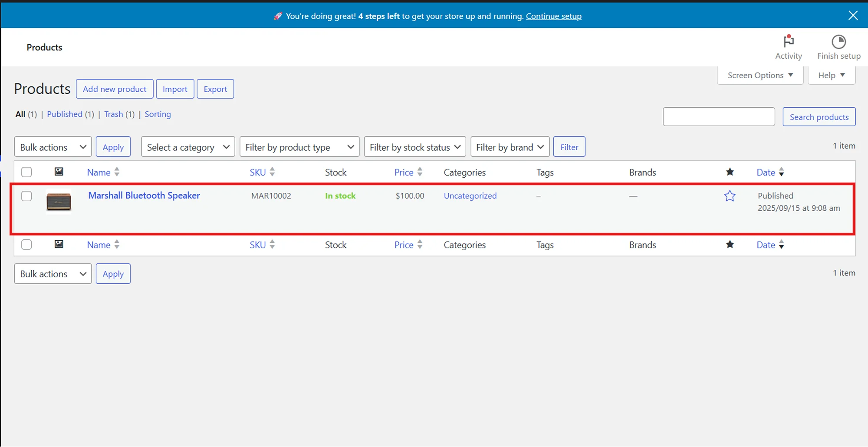This screenshot has width=868, height=447.
Task: Click the Add new product button
Action: [115, 89]
